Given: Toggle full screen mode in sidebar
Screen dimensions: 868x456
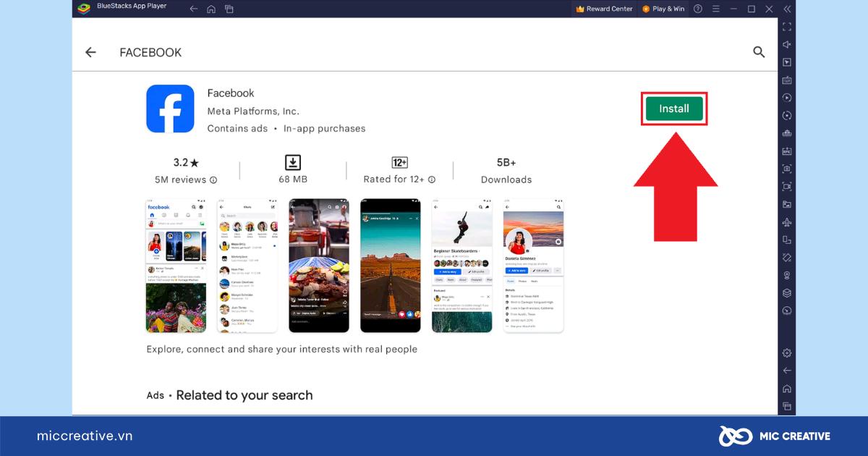Looking at the screenshot, I should pos(787,27).
